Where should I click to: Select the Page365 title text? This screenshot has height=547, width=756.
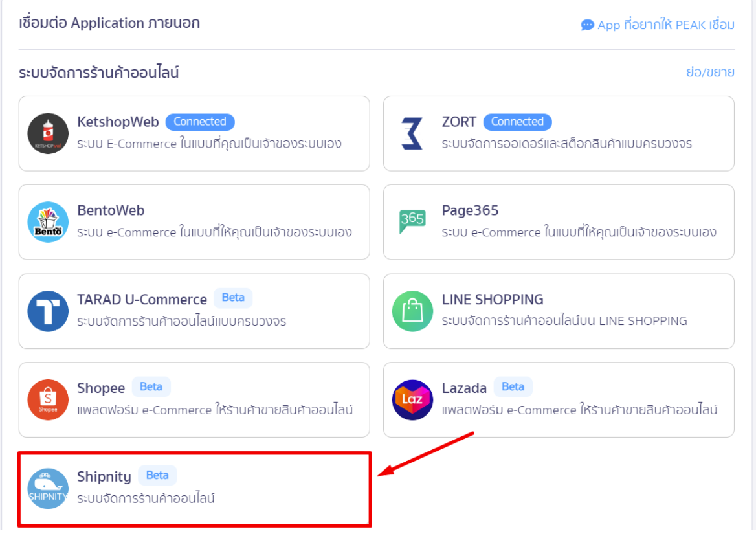[x=470, y=211]
